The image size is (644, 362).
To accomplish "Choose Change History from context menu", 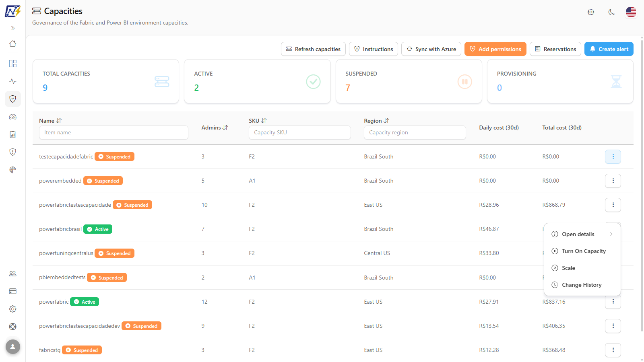I will click(582, 285).
